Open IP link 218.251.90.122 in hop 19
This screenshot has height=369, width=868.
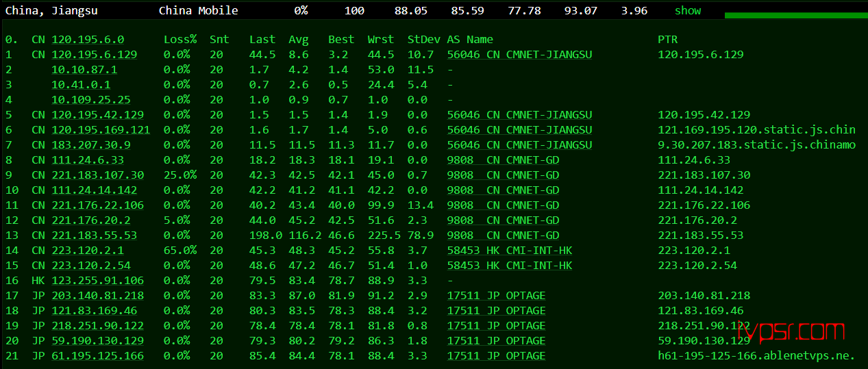coord(98,326)
